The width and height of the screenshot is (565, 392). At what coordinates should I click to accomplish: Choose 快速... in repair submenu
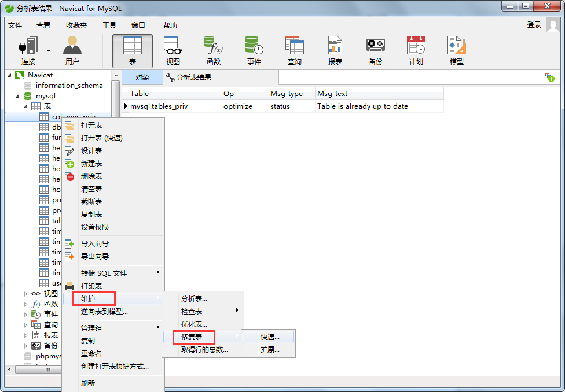268,337
